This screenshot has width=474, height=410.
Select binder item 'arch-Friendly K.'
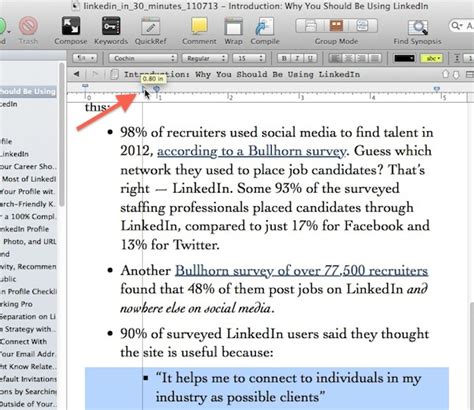(28, 204)
